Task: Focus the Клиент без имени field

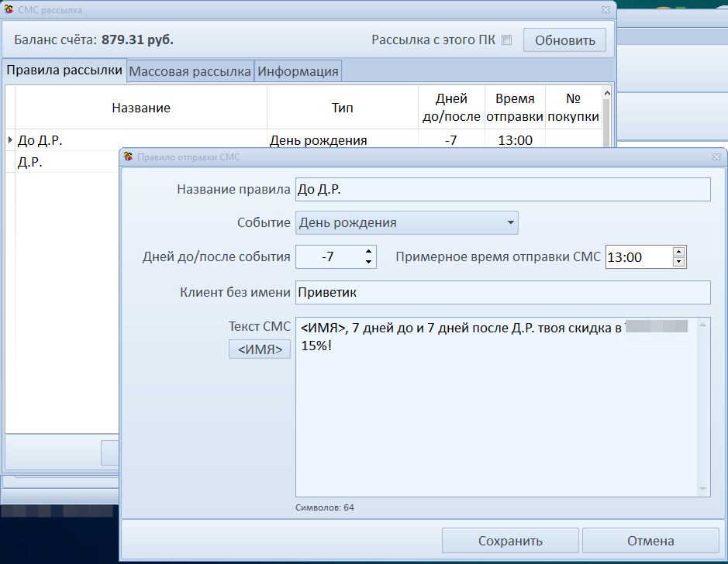Action: coord(502,292)
